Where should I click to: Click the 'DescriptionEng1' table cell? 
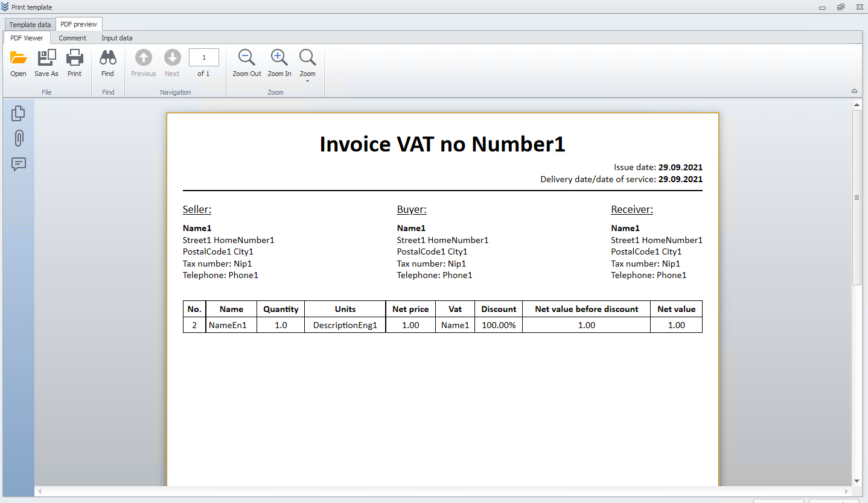345,325
